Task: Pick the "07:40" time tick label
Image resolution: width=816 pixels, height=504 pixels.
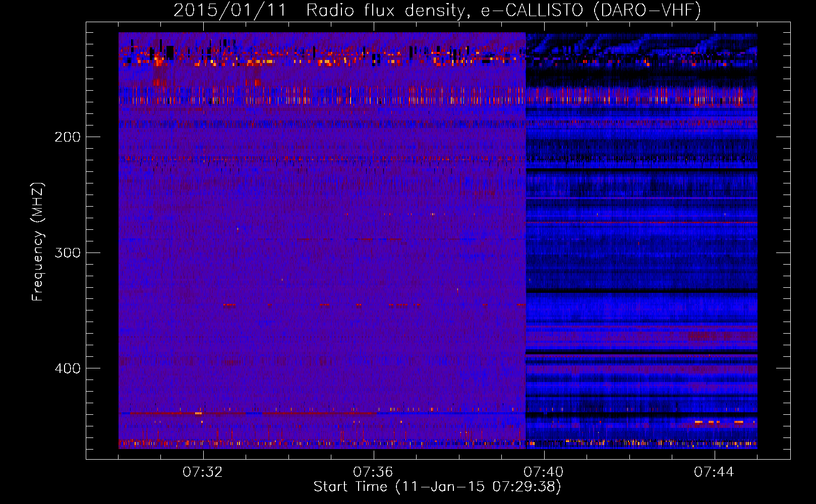Action: click(544, 472)
